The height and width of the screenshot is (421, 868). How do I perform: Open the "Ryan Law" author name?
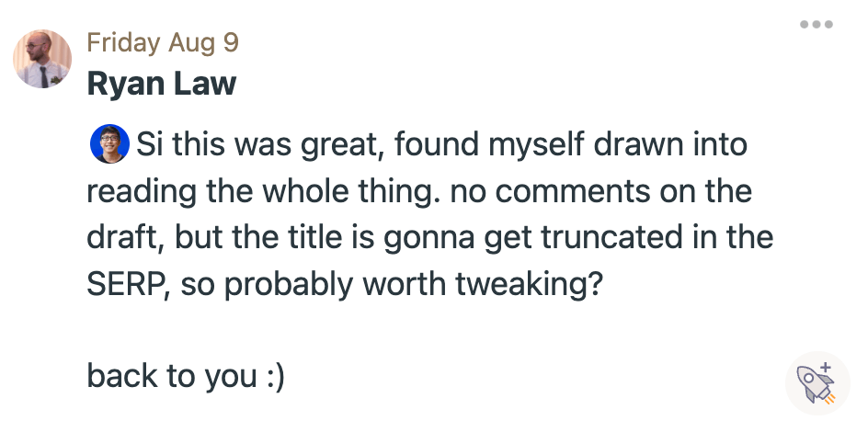(161, 85)
